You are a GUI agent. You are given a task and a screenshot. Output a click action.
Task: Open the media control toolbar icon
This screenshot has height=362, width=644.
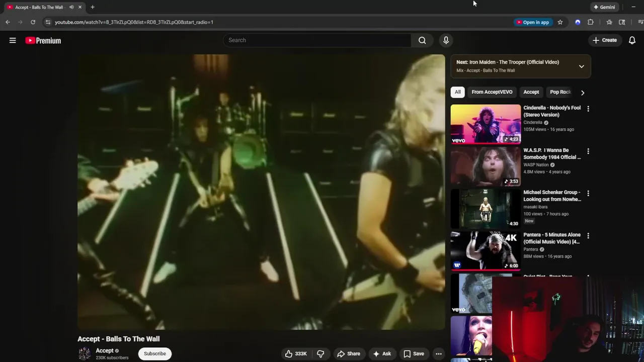coord(640,22)
